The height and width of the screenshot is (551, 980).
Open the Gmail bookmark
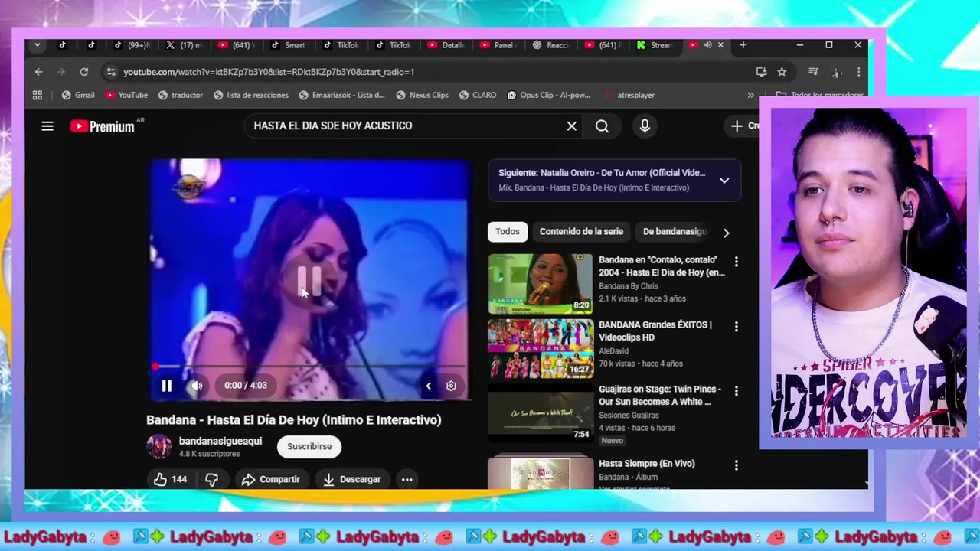pyautogui.click(x=78, y=96)
